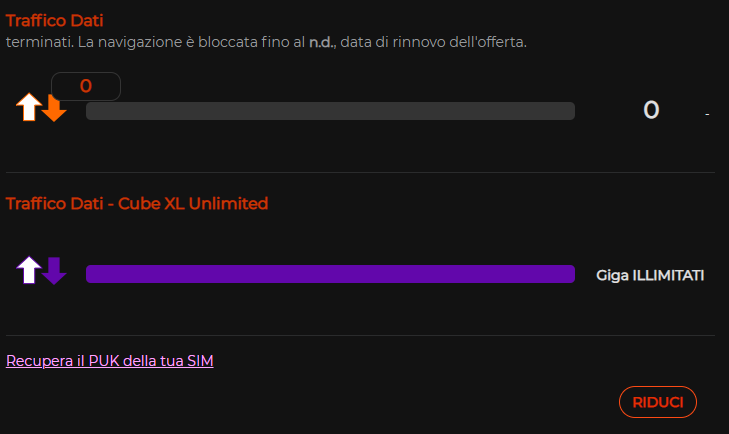Click the white upload arrow beside the gray bar
This screenshot has height=434, width=729.
point(28,105)
